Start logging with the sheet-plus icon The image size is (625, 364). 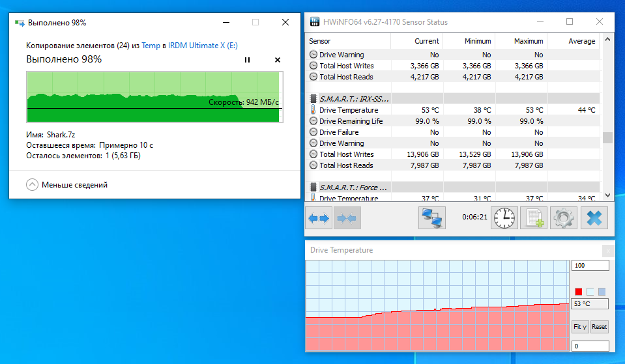click(x=534, y=218)
